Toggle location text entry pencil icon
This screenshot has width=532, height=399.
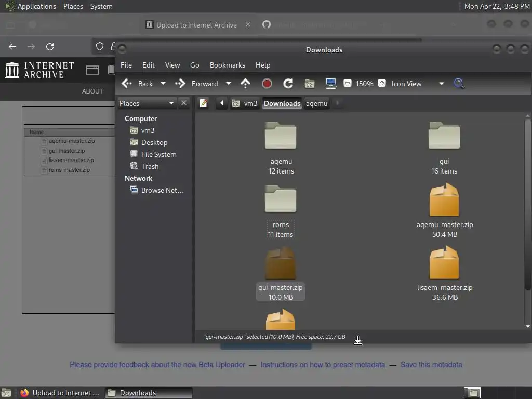203,103
